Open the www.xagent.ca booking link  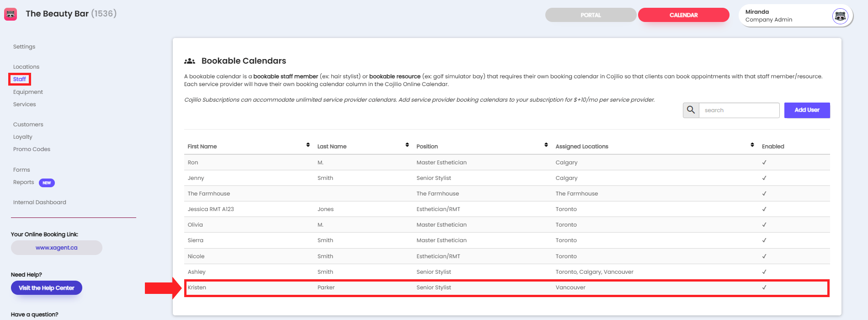[57, 248]
